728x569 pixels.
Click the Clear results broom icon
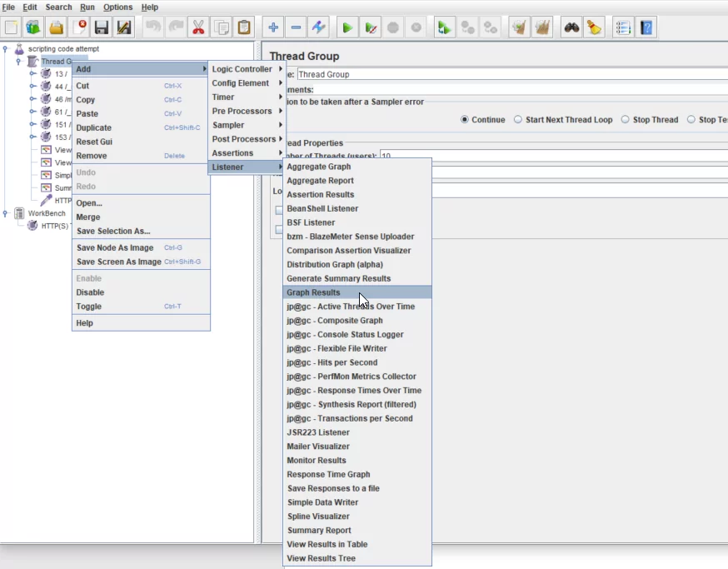pyautogui.click(x=519, y=27)
